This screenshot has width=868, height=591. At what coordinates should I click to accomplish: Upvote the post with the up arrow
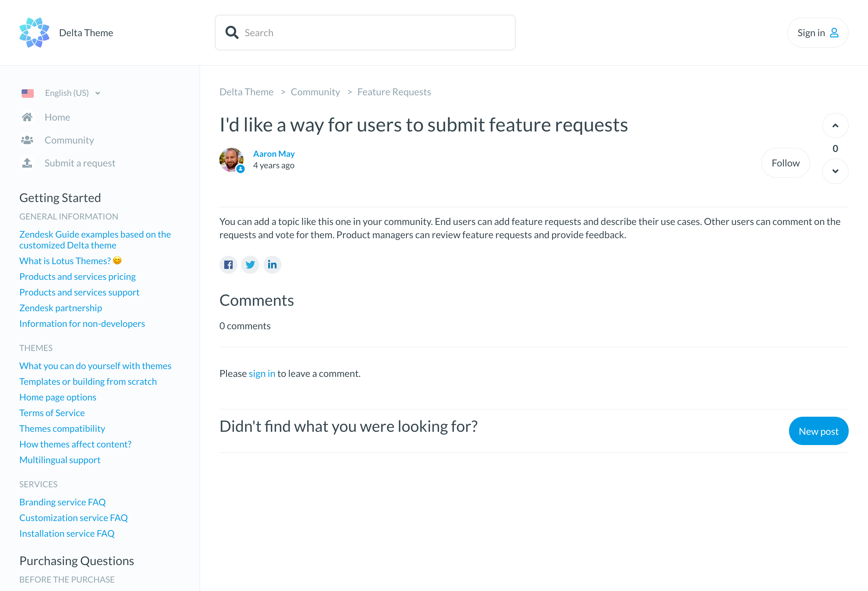(x=835, y=125)
